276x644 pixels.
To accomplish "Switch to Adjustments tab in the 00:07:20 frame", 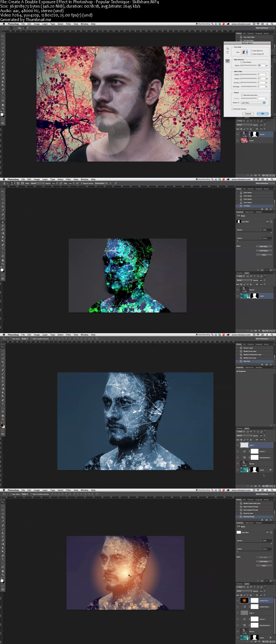I will [x=249, y=212].
